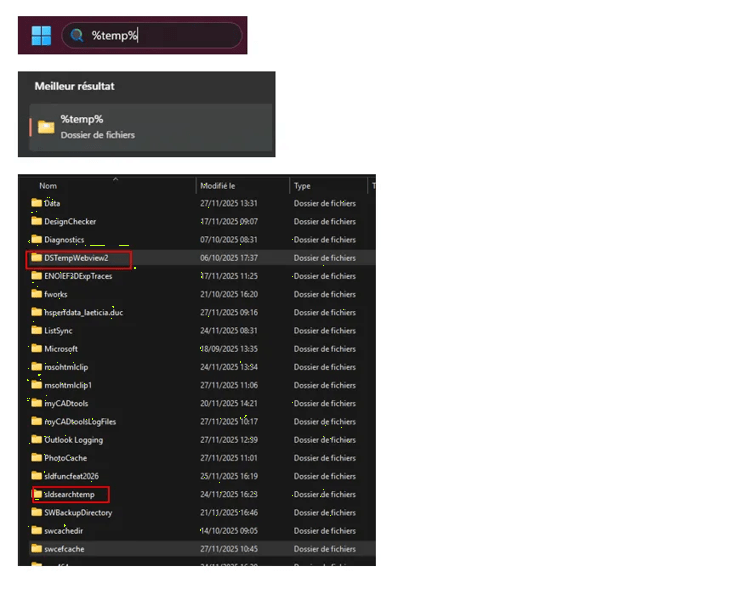Click the Windows Start logo icon
Image resolution: width=733 pixels, height=600 pixels.
(41, 35)
